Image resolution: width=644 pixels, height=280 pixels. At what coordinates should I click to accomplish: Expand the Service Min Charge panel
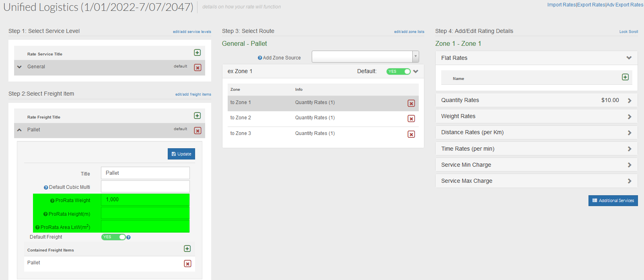(630, 165)
